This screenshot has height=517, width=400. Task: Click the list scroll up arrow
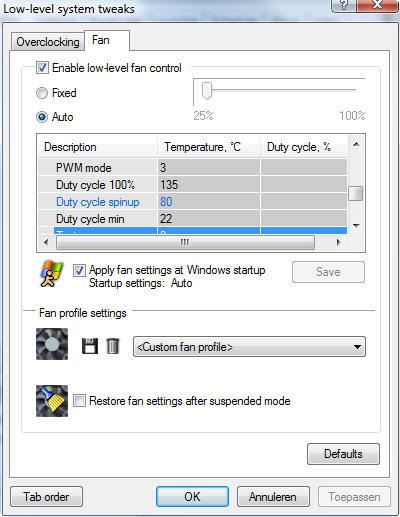tap(356, 144)
